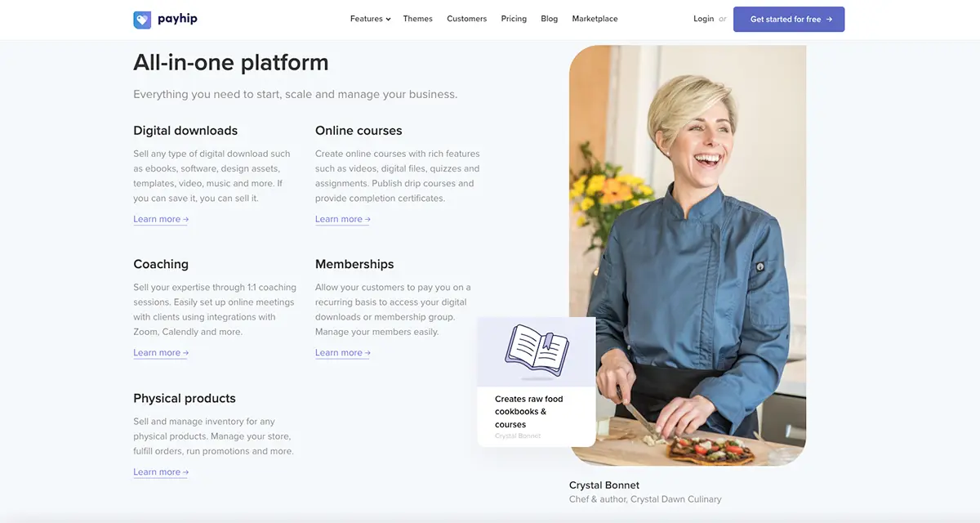Open the Pricing page

514,19
